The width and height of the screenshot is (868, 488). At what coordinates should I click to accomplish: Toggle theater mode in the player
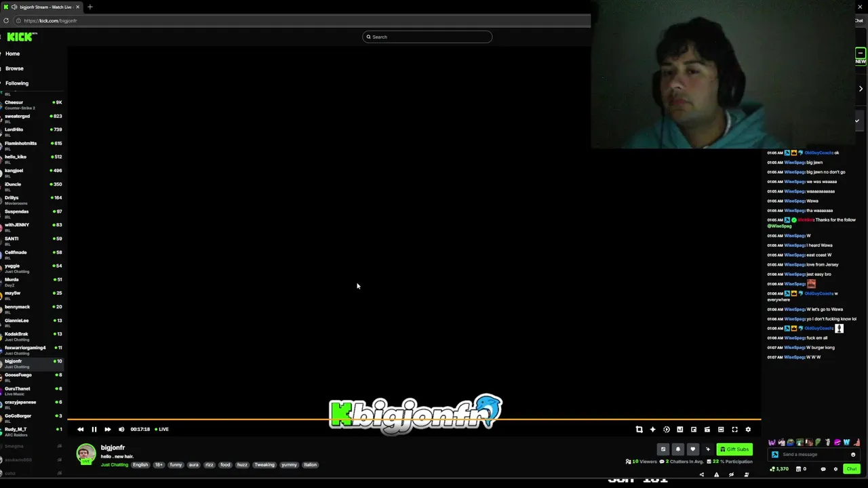(721, 429)
